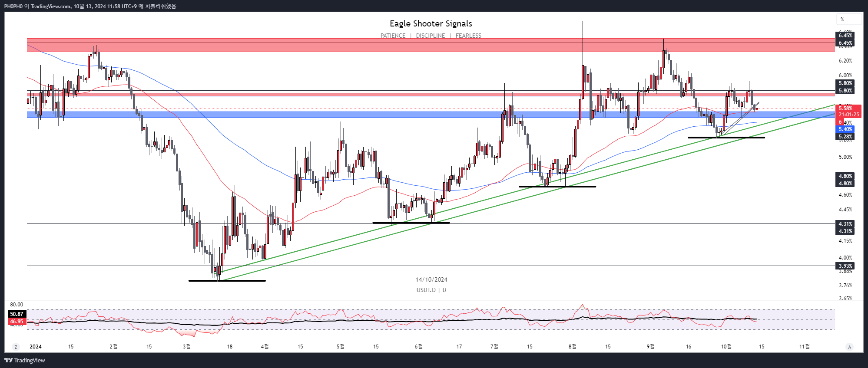The height and width of the screenshot is (368, 868).
Task: Click the Eagle Shooter Signals title
Action: tap(431, 24)
